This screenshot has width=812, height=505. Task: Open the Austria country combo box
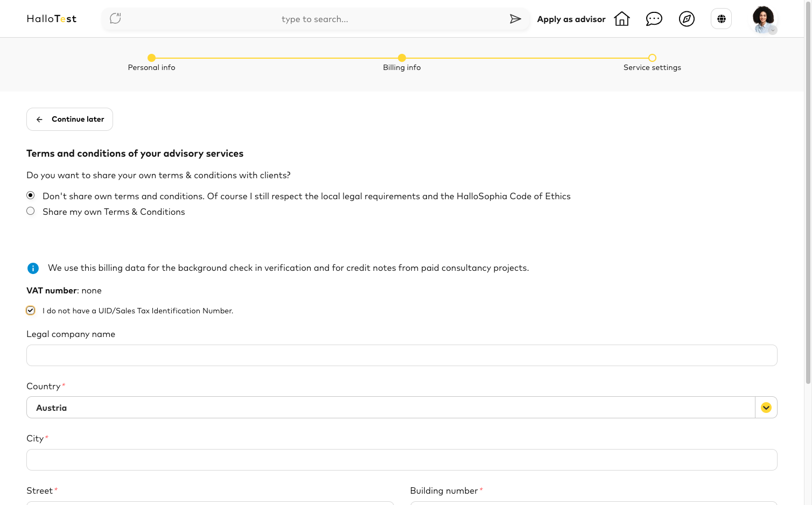pos(402,408)
